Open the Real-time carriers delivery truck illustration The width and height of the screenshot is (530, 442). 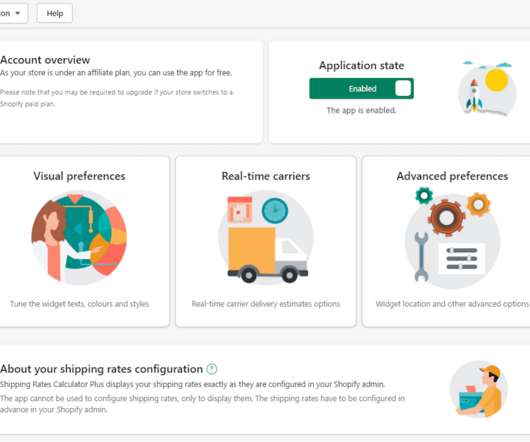(266, 238)
